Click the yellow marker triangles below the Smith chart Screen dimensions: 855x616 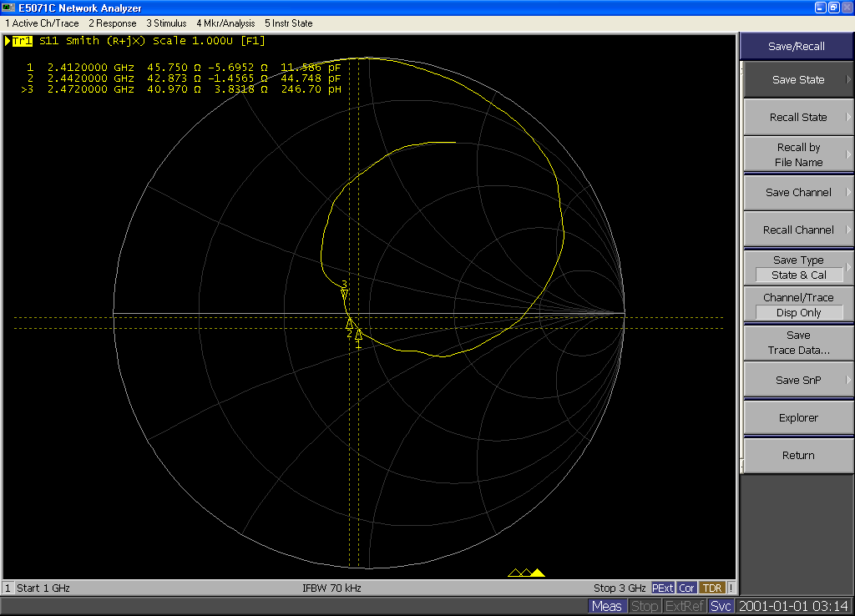click(x=527, y=573)
